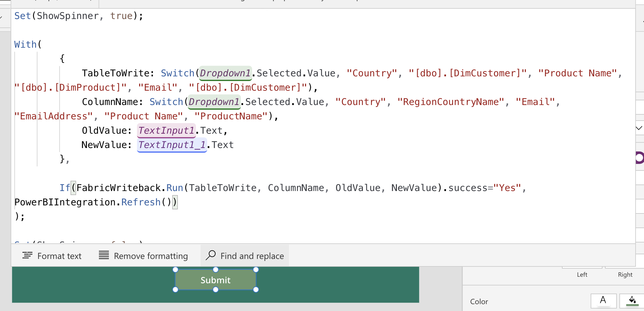
Task: Click the Set(ShowSpinner, true) line
Action: click(78, 16)
